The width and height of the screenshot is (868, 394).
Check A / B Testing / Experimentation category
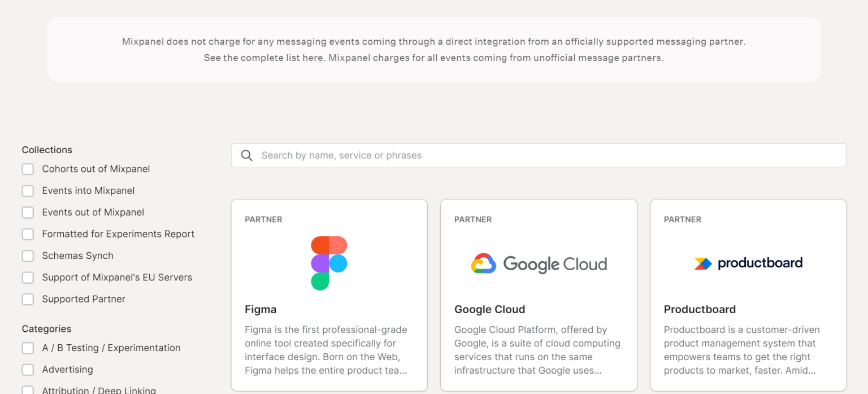click(x=28, y=348)
